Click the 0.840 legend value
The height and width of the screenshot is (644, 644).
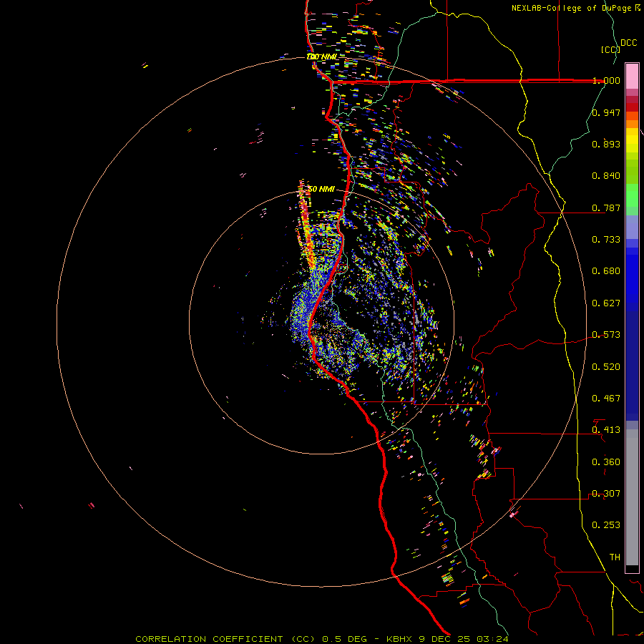606,176
